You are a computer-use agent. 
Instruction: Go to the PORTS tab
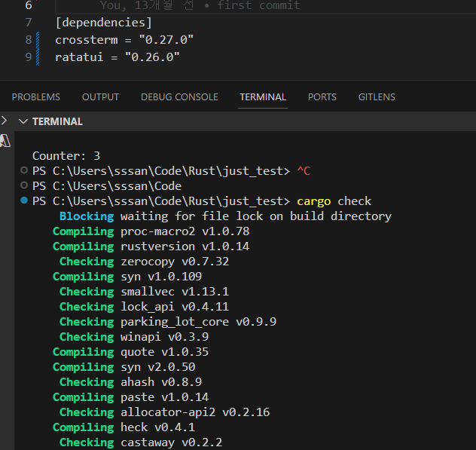tap(322, 97)
